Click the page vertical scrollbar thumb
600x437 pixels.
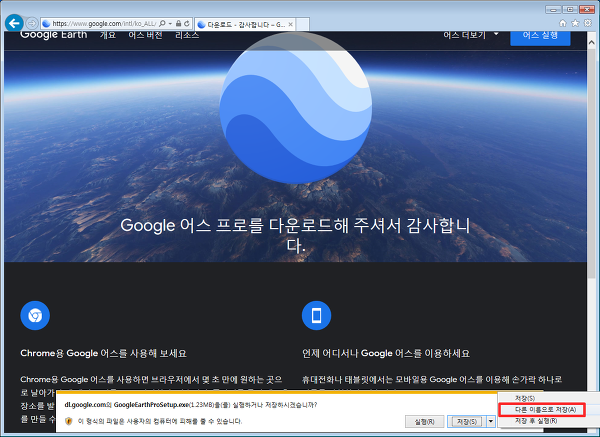pyautogui.click(x=592, y=161)
